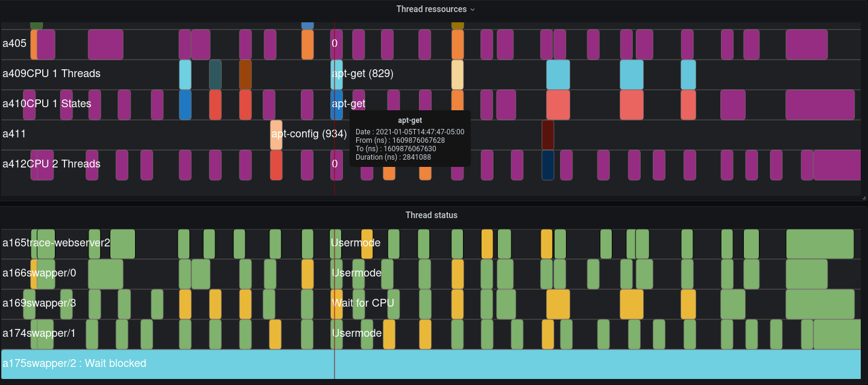Click the apt-get state bar in row a410
868x385 pixels.
pyautogui.click(x=335, y=104)
